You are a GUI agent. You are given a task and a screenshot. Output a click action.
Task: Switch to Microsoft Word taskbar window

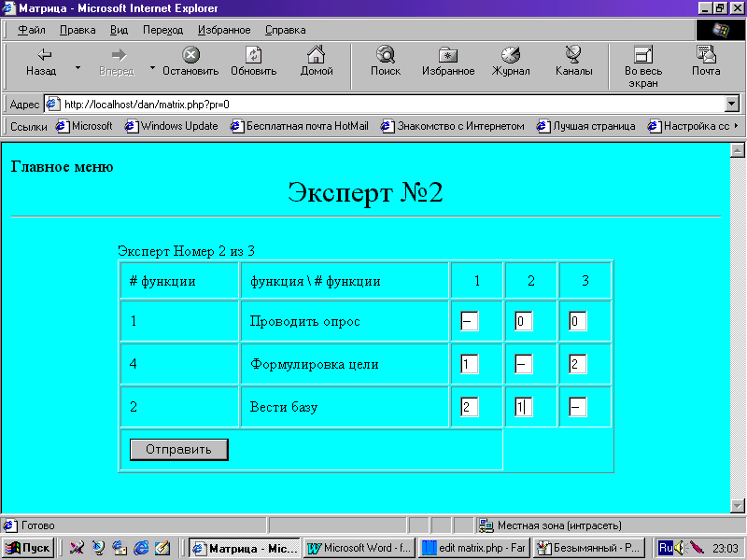359,548
